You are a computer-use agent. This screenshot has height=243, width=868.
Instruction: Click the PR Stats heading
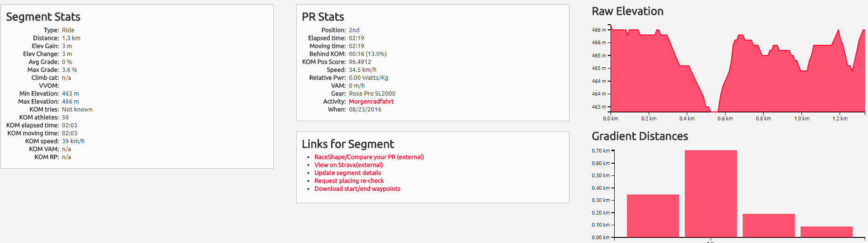click(x=323, y=17)
